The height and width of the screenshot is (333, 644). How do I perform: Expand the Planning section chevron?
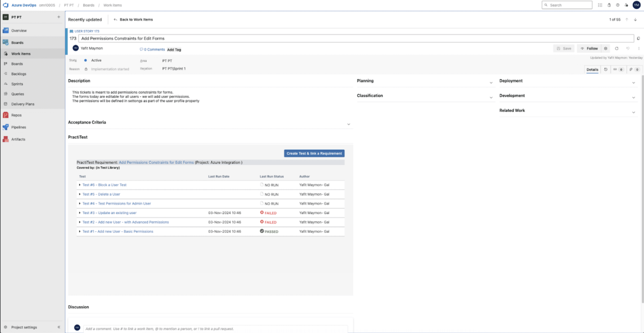(x=491, y=83)
